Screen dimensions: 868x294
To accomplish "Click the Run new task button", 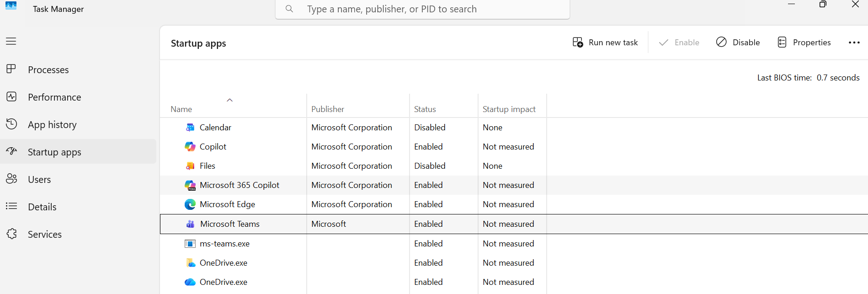I will (605, 43).
